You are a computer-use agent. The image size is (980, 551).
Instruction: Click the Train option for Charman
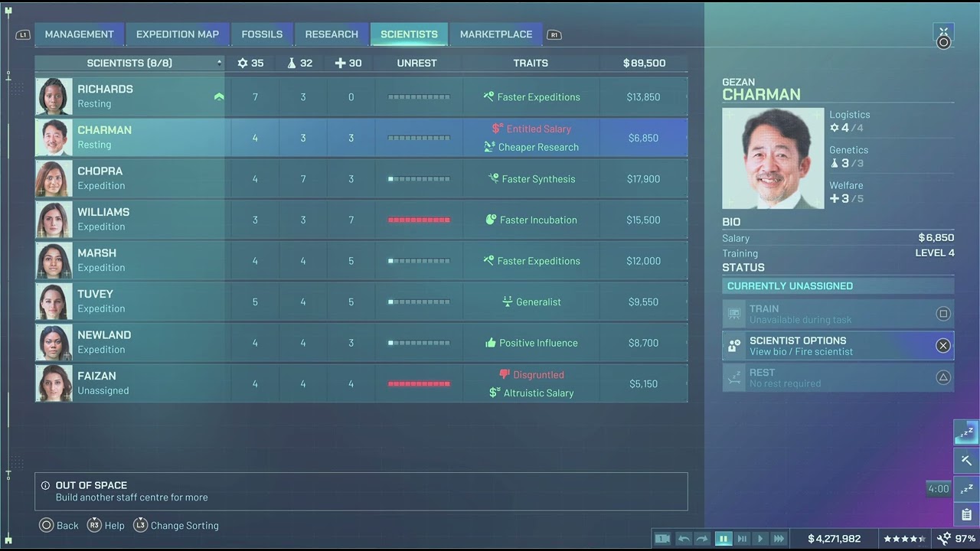point(838,314)
